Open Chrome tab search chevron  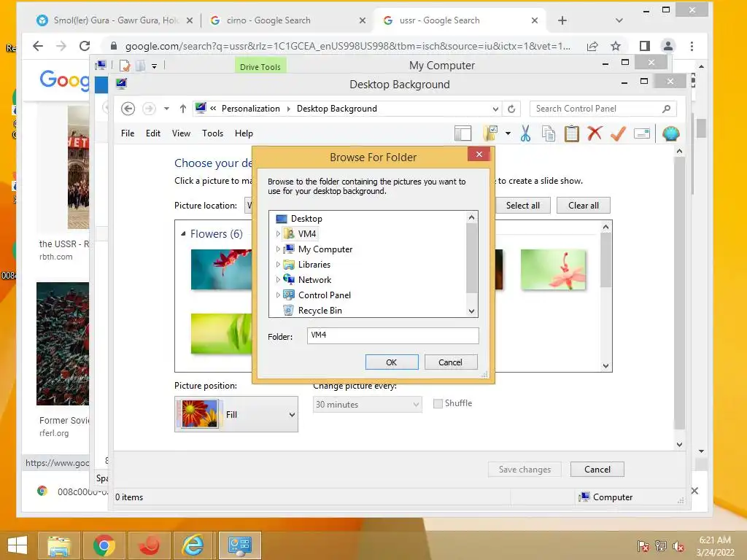pos(619,20)
